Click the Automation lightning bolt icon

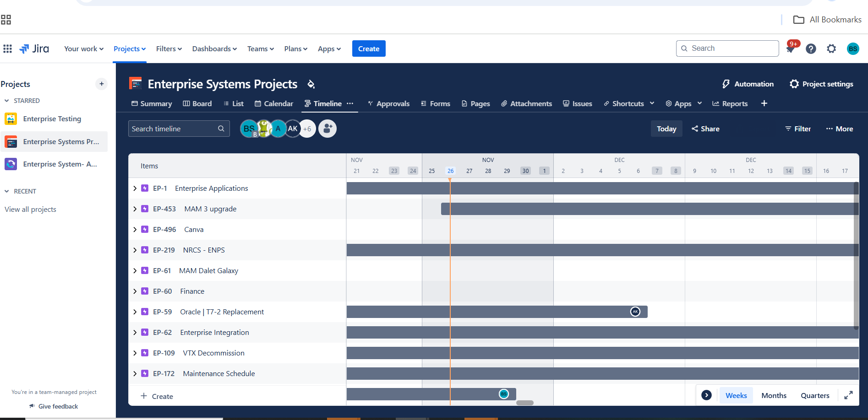(x=726, y=84)
